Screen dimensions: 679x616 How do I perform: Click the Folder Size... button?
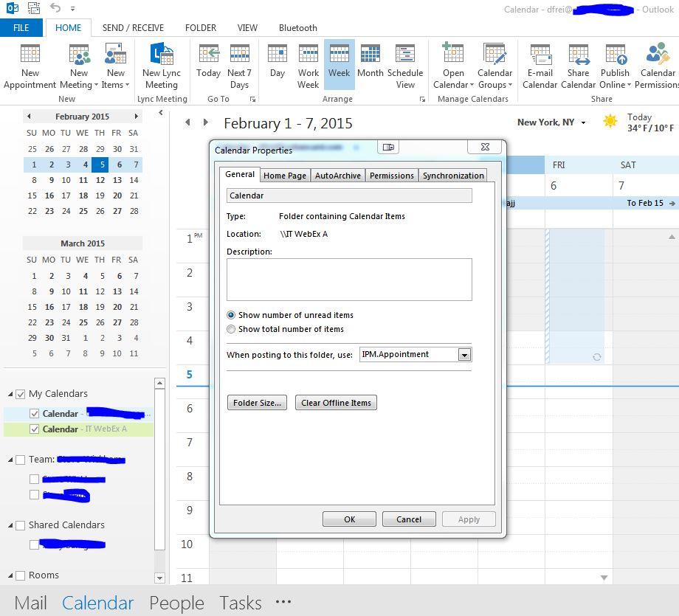point(257,403)
